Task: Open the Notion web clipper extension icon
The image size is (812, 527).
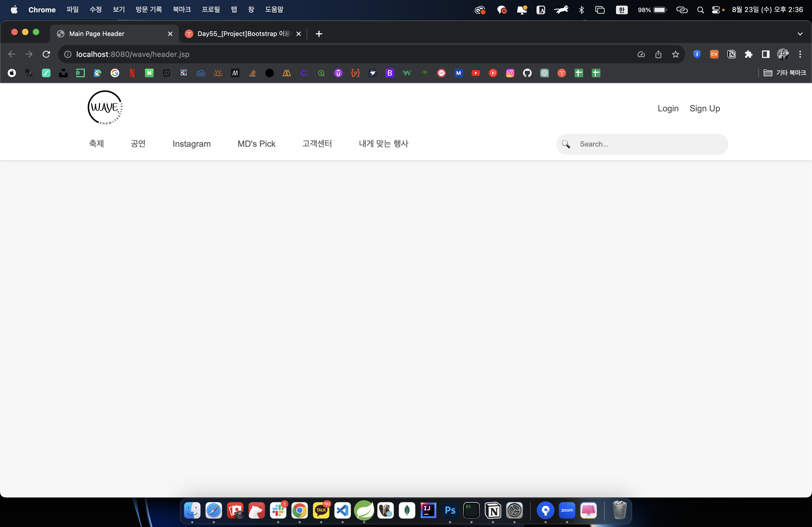Action: click(731, 54)
